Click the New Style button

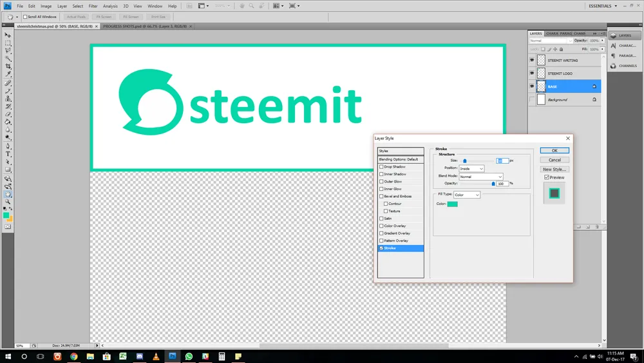coord(554,170)
